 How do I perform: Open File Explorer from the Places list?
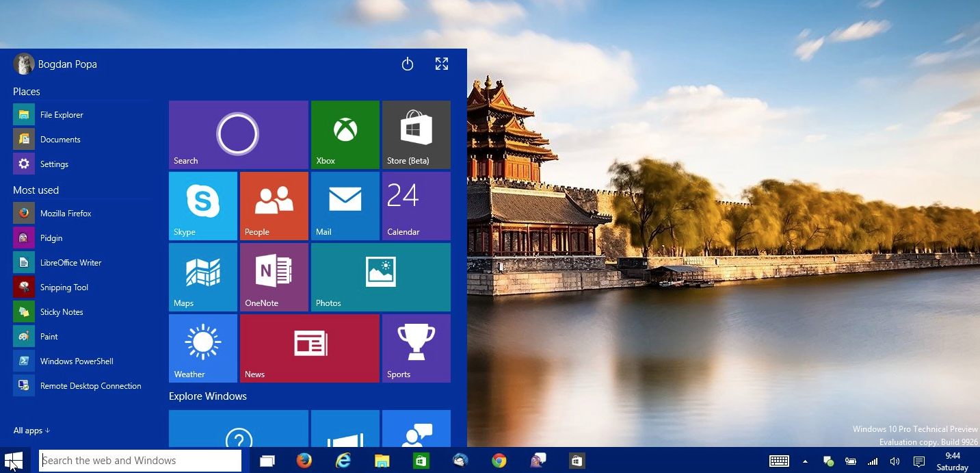coord(82,115)
